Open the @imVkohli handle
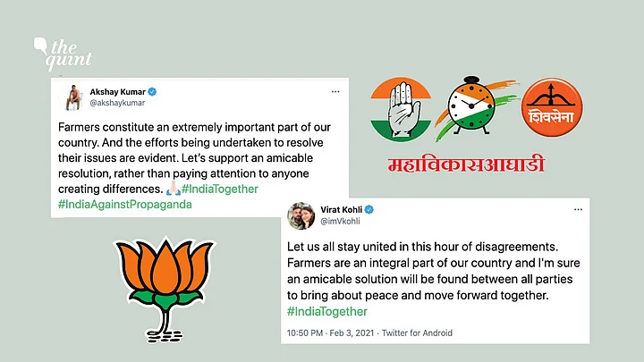This screenshot has width=644, height=362. [x=340, y=222]
